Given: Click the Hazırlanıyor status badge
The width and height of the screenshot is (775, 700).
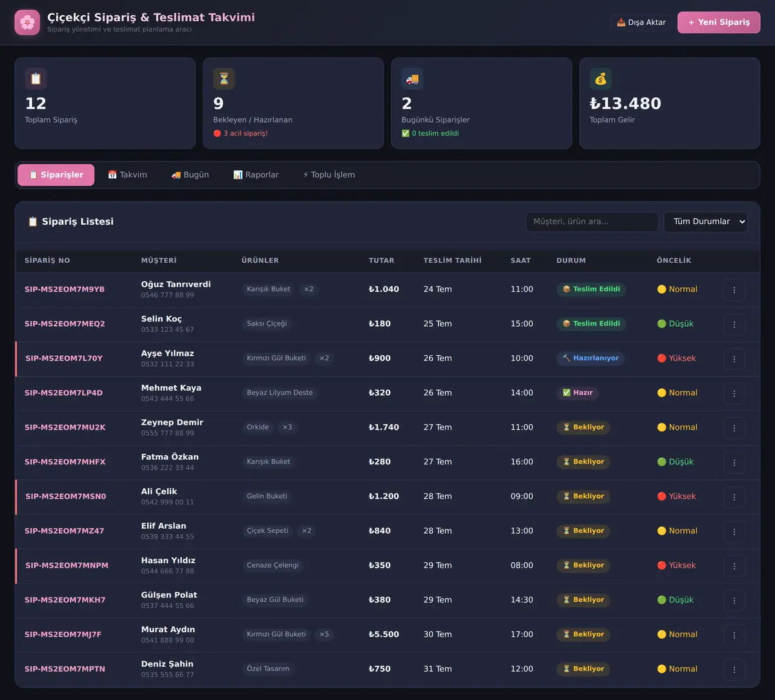Looking at the screenshot, I should click(590, 358).
